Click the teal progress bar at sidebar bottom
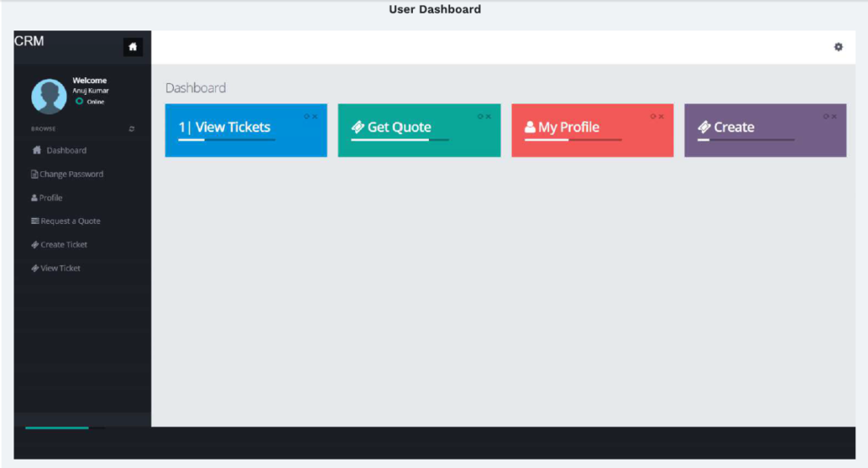The width and height of the screenshot is (868, 468). click(x=57, y=427)
